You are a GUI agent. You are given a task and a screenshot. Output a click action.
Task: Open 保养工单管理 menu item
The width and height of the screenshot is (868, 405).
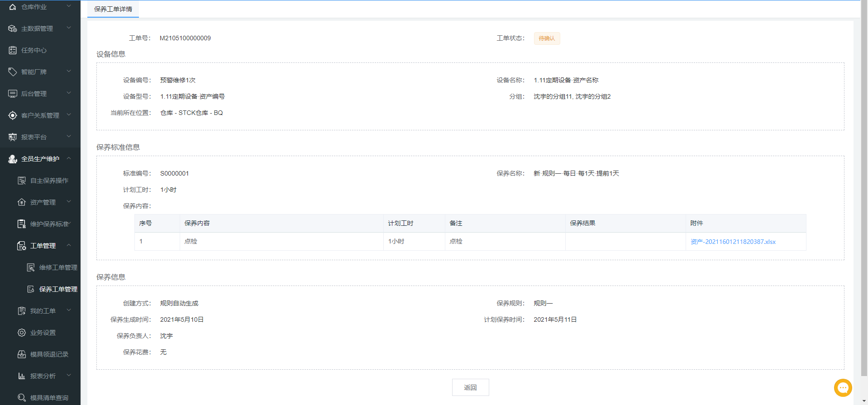click(58, 289)
